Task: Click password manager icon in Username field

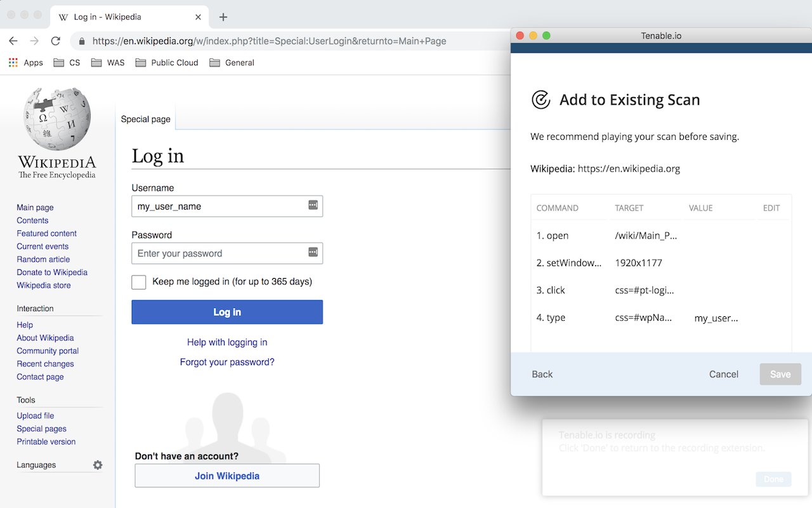Action: tap(313, 205)
